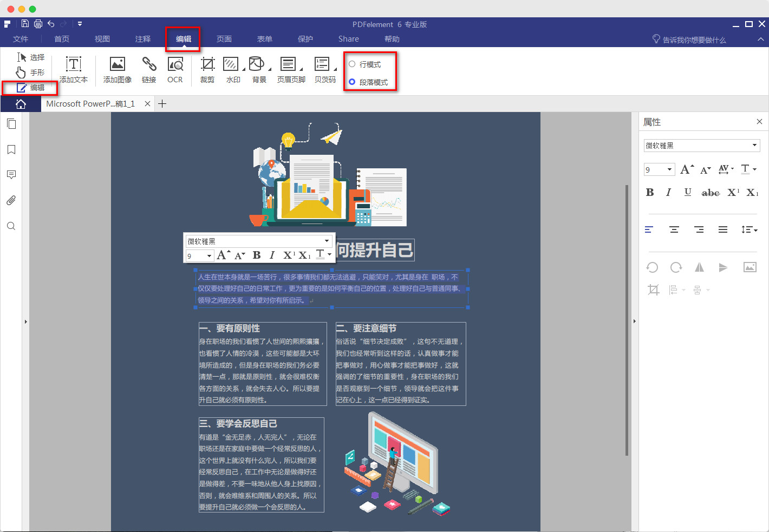Screen dimensions: 769x532
Task: Switch to the 页面 (Page) ribbon tab
Action: pos(224,38)
